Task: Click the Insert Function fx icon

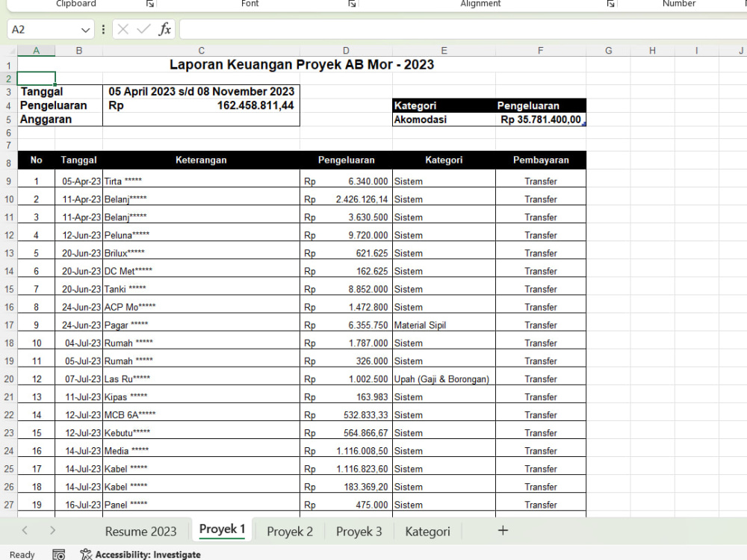Action: click(x=165, y=30)
